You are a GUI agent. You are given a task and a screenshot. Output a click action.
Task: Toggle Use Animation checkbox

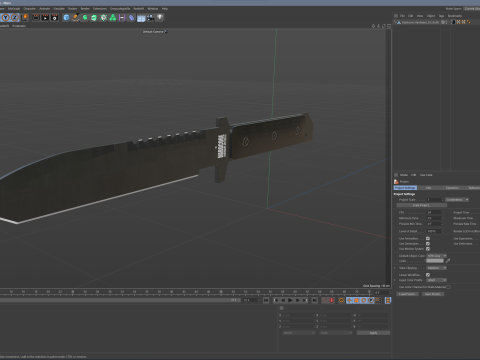point(428,239)
